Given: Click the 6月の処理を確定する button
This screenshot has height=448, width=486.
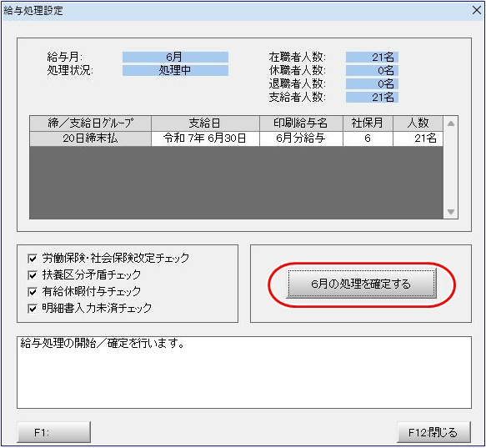Looking at the screenshot, I should tap(361, 284).
